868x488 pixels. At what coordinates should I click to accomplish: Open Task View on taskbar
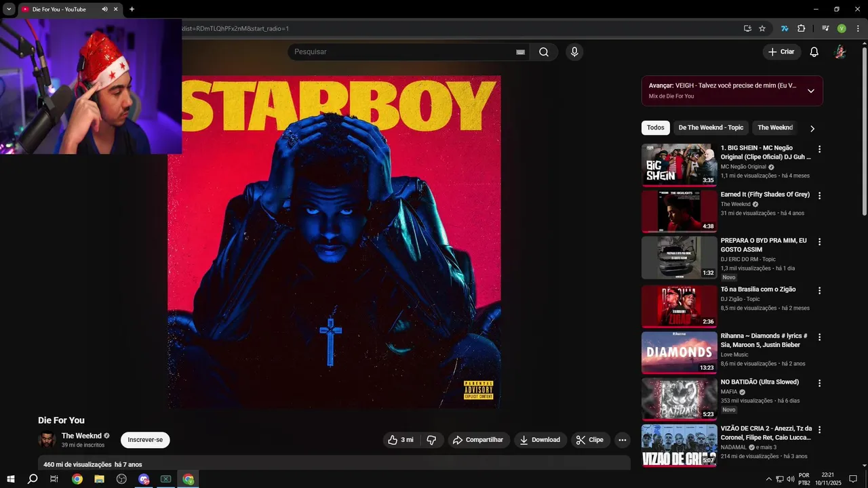[54, 479]
